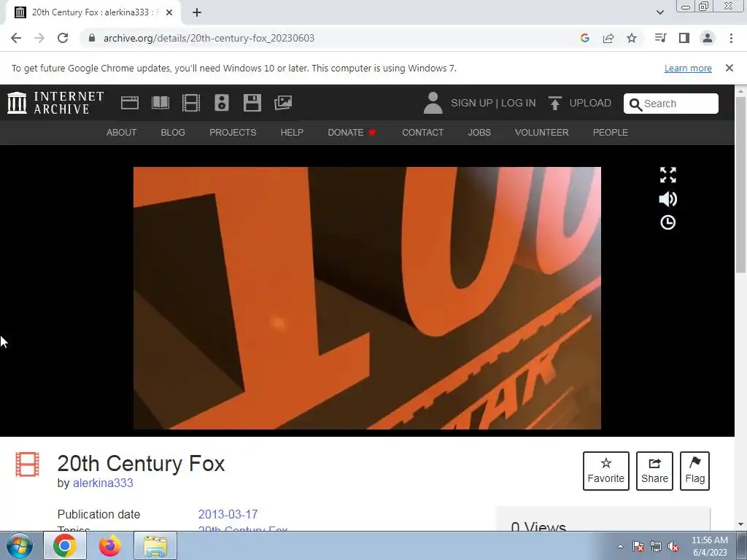Click the Chrome taskbar icon
The width and height of the screenshot is (747, 560).
(65, 545)
